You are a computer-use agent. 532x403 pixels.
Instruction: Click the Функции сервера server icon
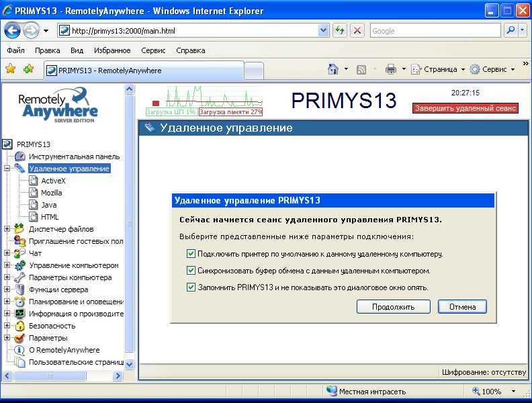pyautogui.click(x=19, y=289)
